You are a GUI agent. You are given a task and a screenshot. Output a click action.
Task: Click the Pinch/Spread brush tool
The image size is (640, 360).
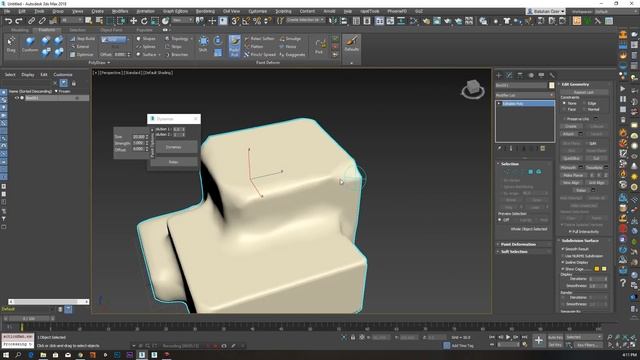pos(260,54)
